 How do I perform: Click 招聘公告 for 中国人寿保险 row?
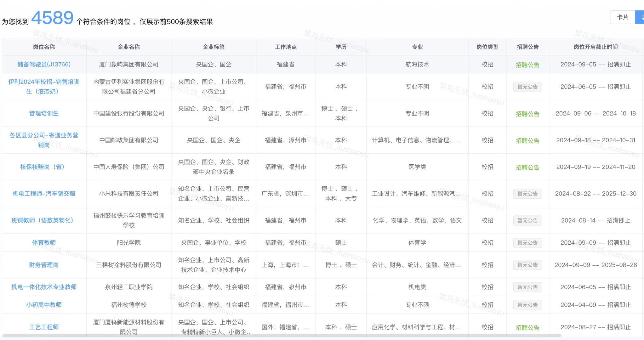coord(527,167)
